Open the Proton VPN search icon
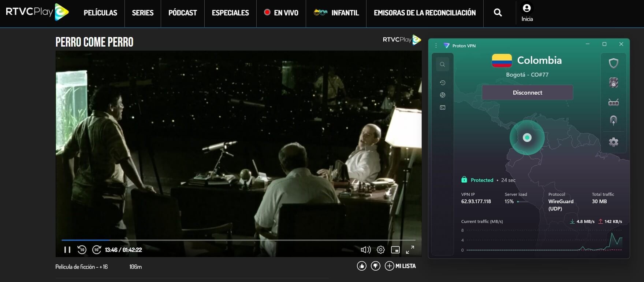The height and width of the screenshot is (282, 644). coord(443,65)
